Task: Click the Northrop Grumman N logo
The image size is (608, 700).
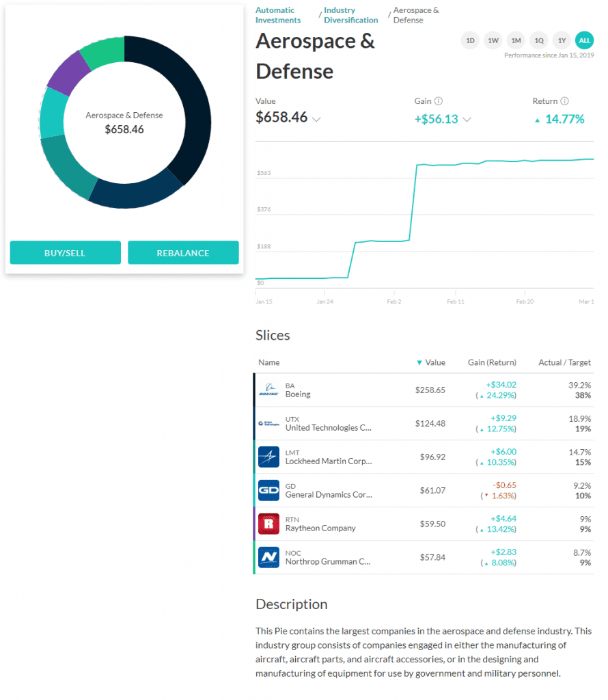Action: pos(268,557)
